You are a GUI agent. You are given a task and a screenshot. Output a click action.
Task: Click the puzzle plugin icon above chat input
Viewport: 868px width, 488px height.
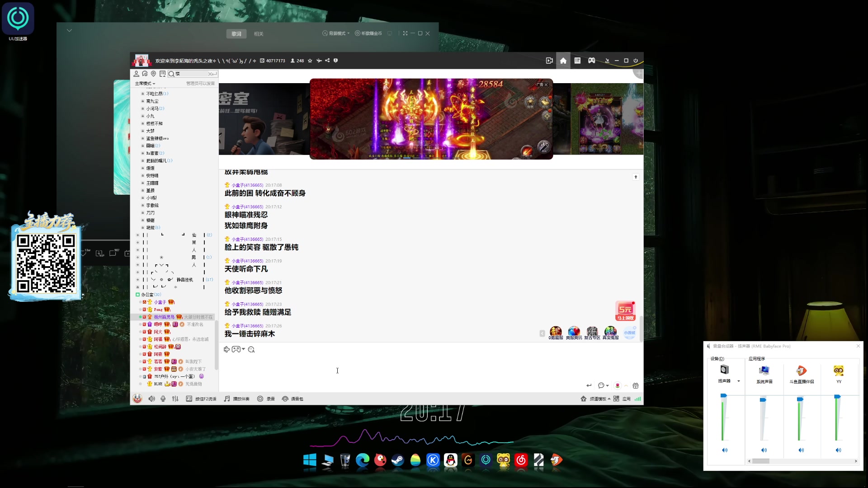tap(226, 349)
